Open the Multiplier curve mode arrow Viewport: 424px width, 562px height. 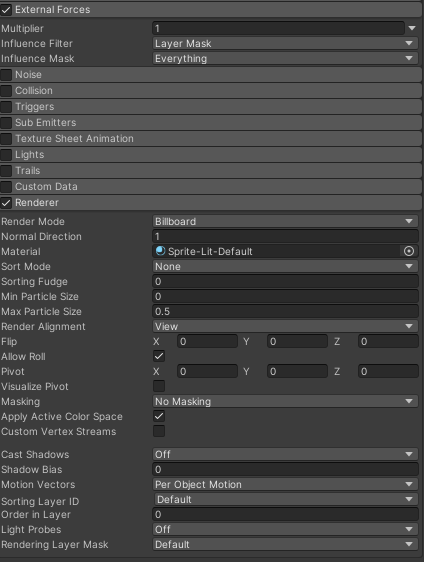pos(412,28)
